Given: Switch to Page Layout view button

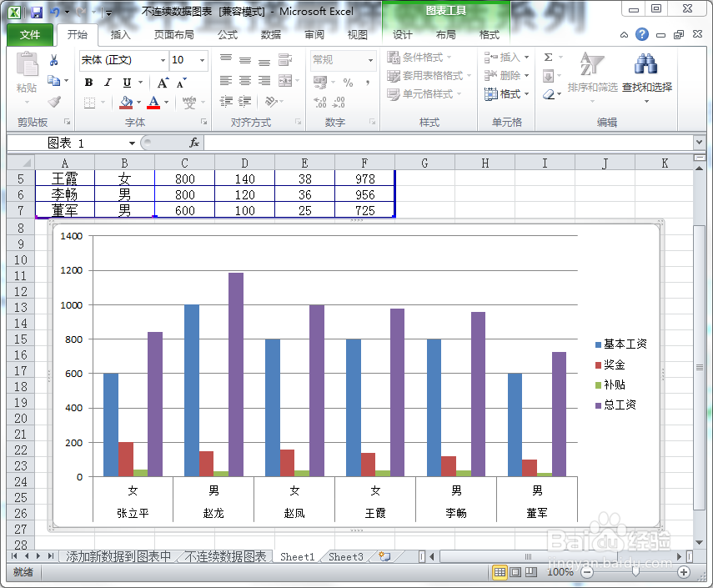Looking at the screenshot, I should point(515,572).
